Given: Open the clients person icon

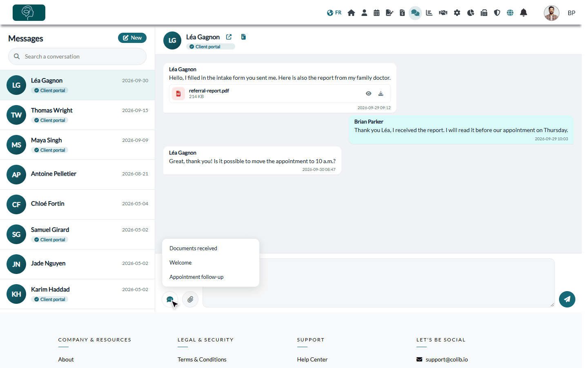Looking at the screenshot, I should point(364,13).
